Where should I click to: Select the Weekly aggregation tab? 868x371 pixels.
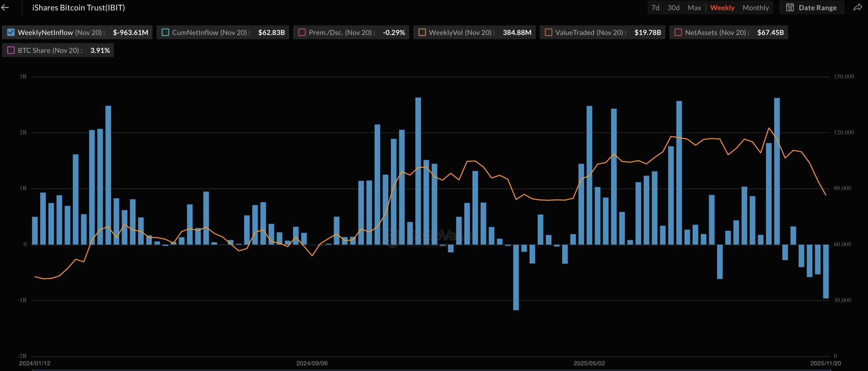click(x=722, y=7)
